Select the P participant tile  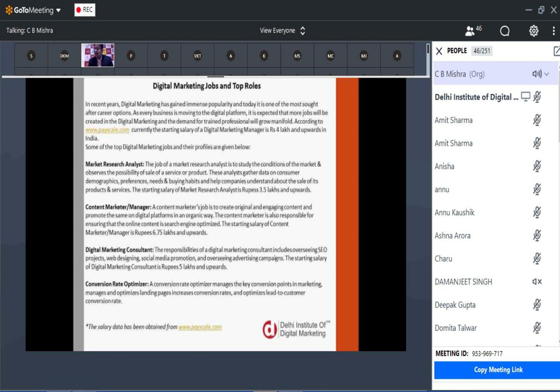click(131, 56)
